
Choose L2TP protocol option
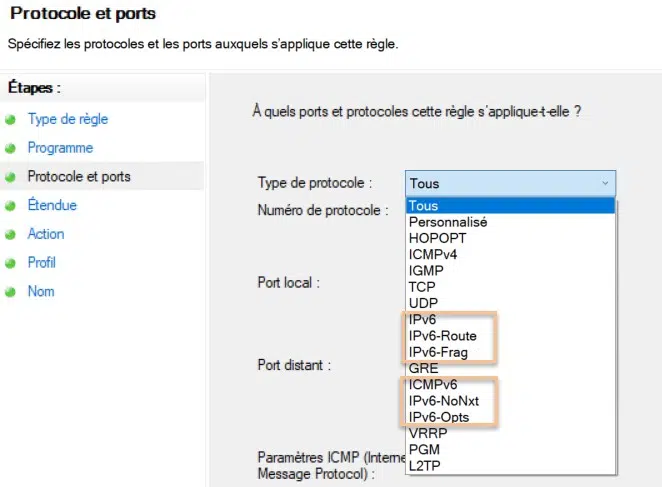[x=425, y=465]
